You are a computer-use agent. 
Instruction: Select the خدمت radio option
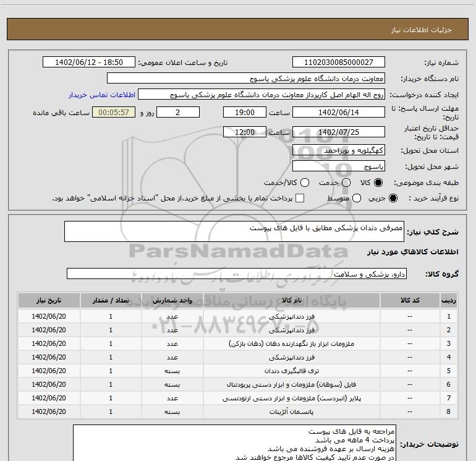pos(346,183)
